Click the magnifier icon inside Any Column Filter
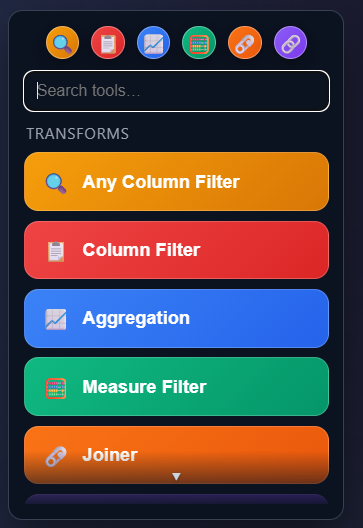This screenshot has height=528, width=363. point(56,183)
